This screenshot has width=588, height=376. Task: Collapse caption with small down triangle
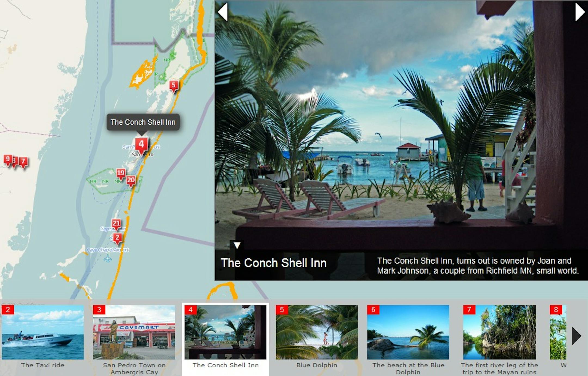237,245
